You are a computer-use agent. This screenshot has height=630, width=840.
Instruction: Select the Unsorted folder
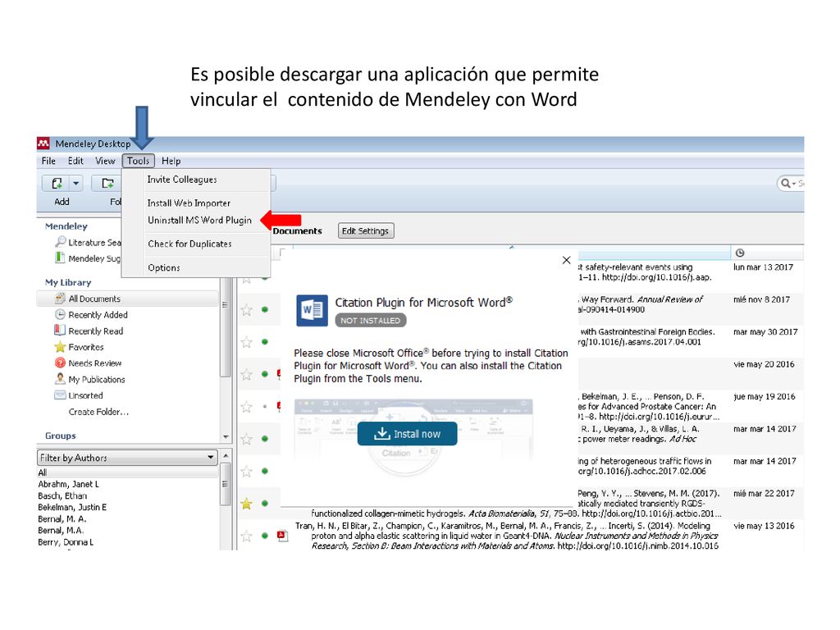pyautogui.click(x=85, y=395)
